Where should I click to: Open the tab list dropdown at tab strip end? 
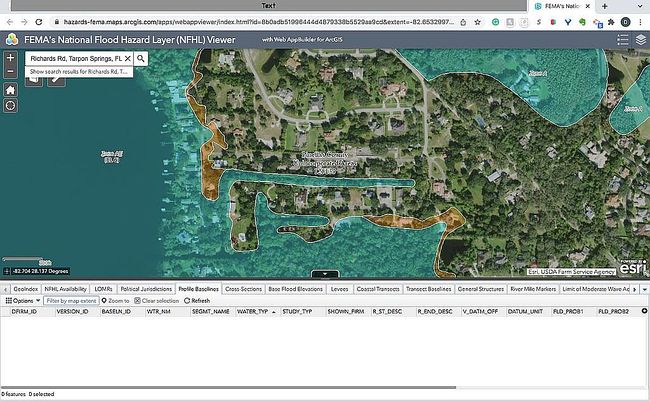coord(645,289)
